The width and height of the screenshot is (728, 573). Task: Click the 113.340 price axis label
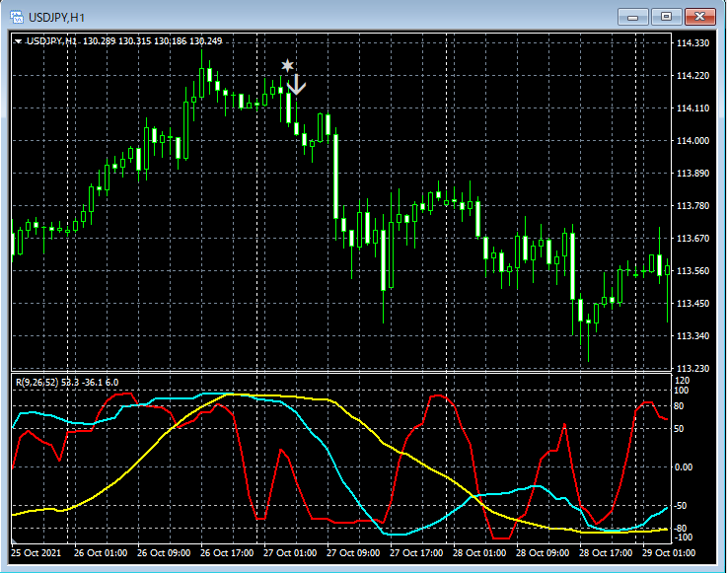[692, 335]
